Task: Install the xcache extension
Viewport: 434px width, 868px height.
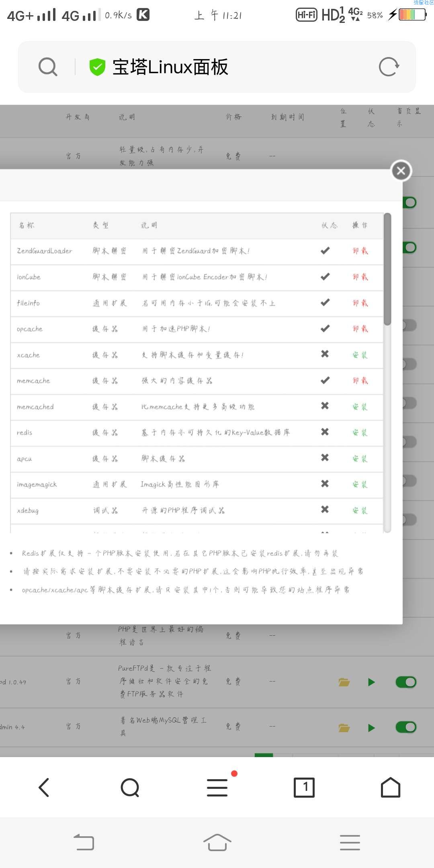Action: (360, 355)
